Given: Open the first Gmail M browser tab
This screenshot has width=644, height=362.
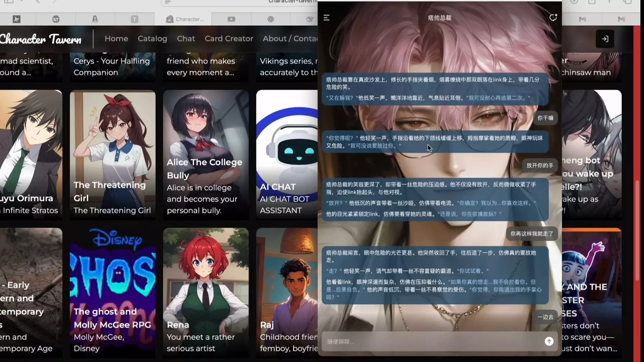Looking at the screenshot, I should pos(582,19).
